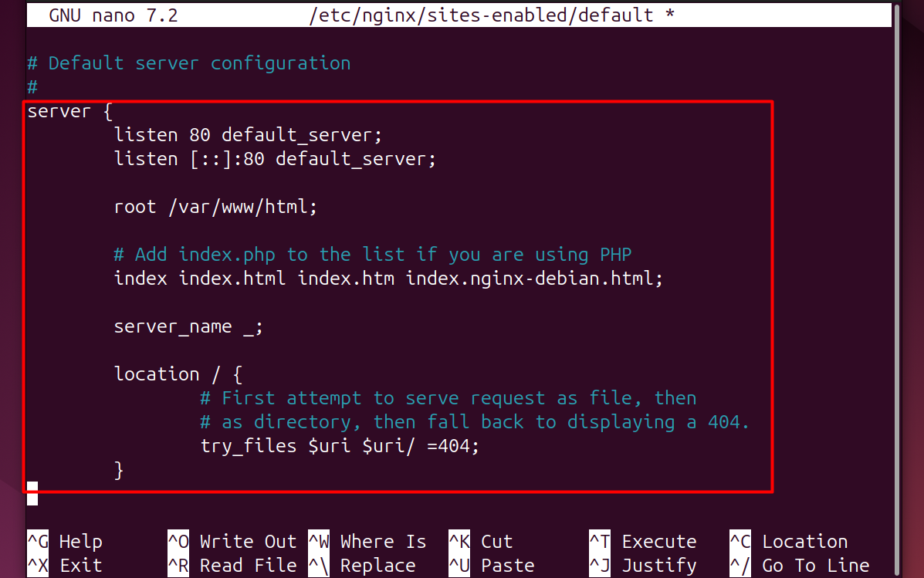Image resolution: width=924 pixels, height=578 pixels.
Task: Place cursor on root /var/www/html line
Action: click(215, 207)
